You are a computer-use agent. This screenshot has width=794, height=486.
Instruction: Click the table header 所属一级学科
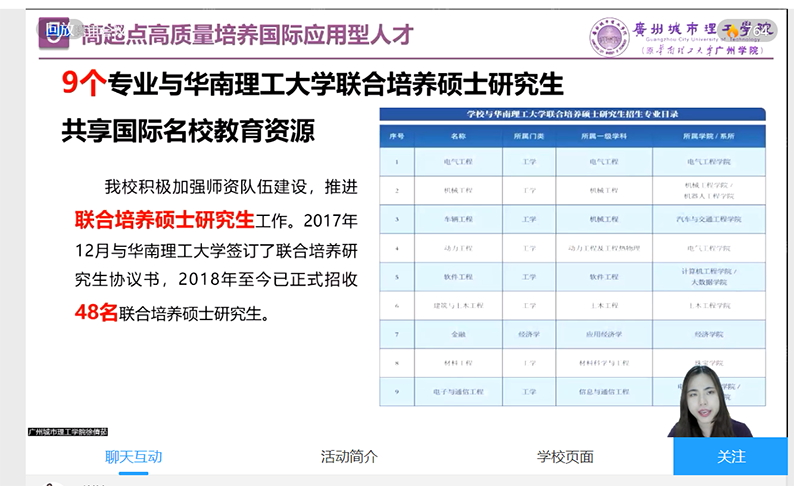(604, 136)
